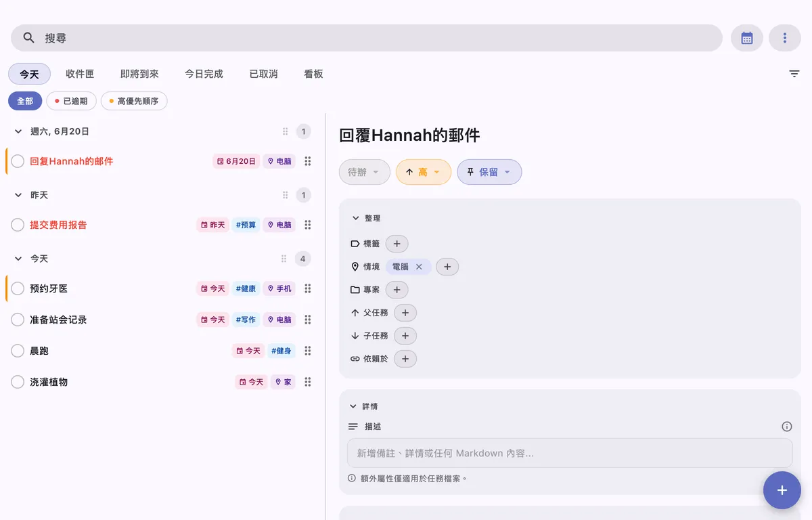Collapse the 詳情 section
This screenshot has height=520, width=812.
tap(353, 406)
